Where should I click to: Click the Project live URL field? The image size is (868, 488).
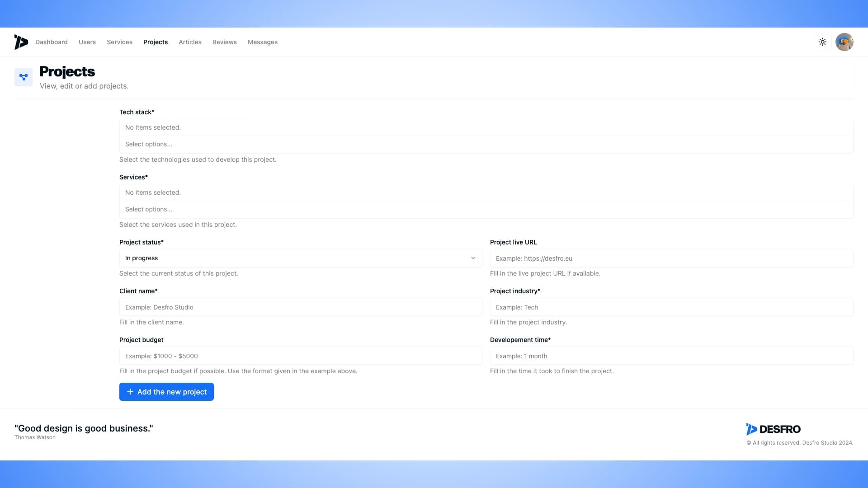tap(672, 258)
